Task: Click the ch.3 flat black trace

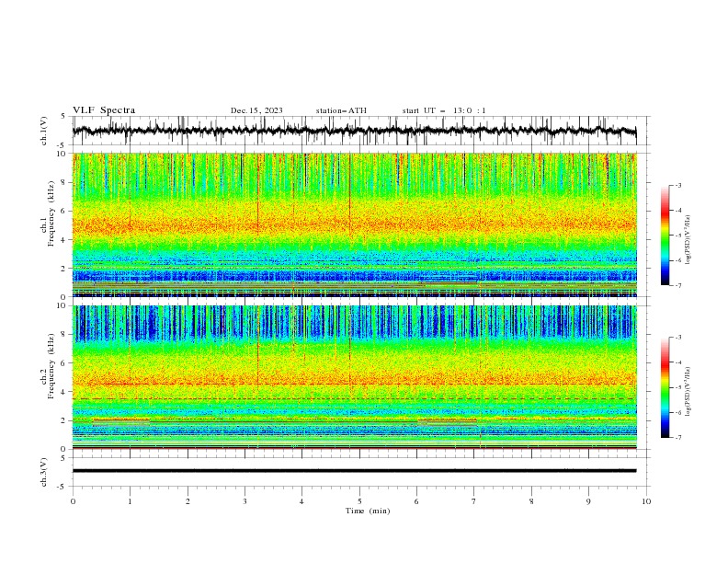Action: 354,471
